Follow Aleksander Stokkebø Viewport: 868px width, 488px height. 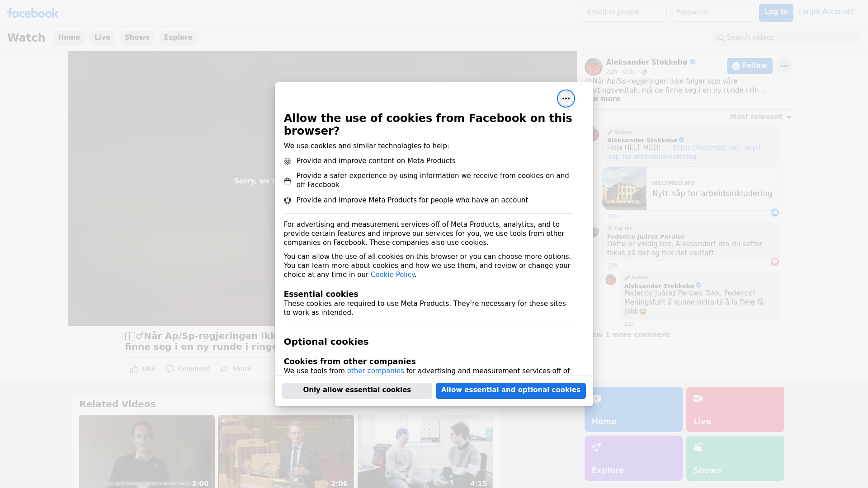[x=750, y=66]
